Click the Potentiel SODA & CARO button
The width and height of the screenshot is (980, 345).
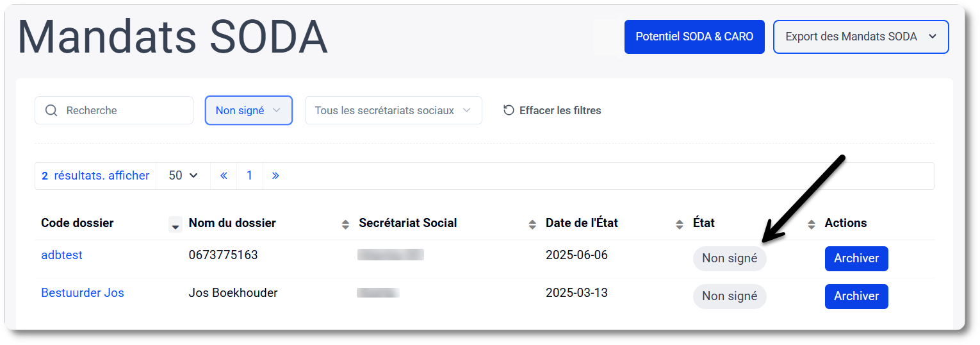(694, 37)
